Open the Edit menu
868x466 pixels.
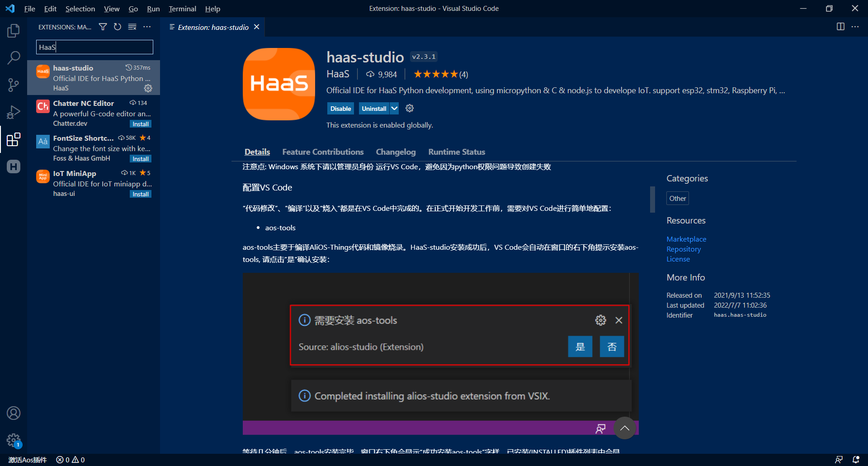coord(50,9)
